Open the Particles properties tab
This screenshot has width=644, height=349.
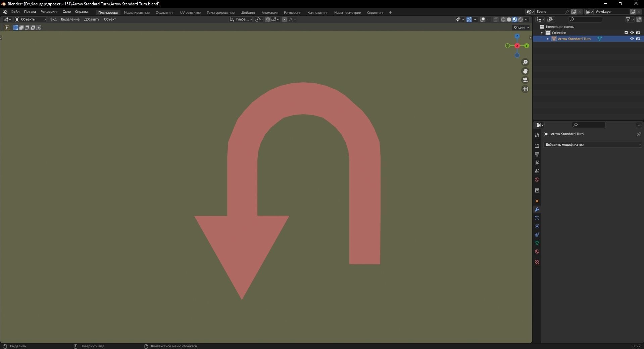coord(537,218)
